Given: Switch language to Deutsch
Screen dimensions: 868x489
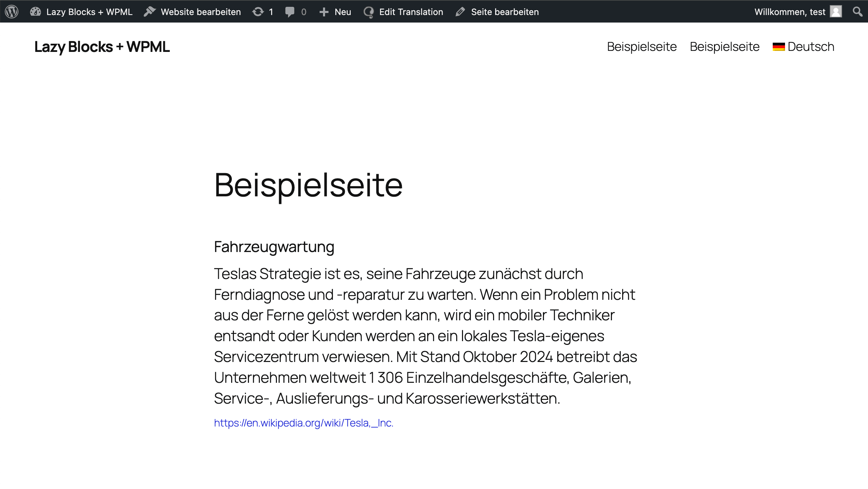Looking at the screenshot, I should pyautogui.click(x=803, y=46).
